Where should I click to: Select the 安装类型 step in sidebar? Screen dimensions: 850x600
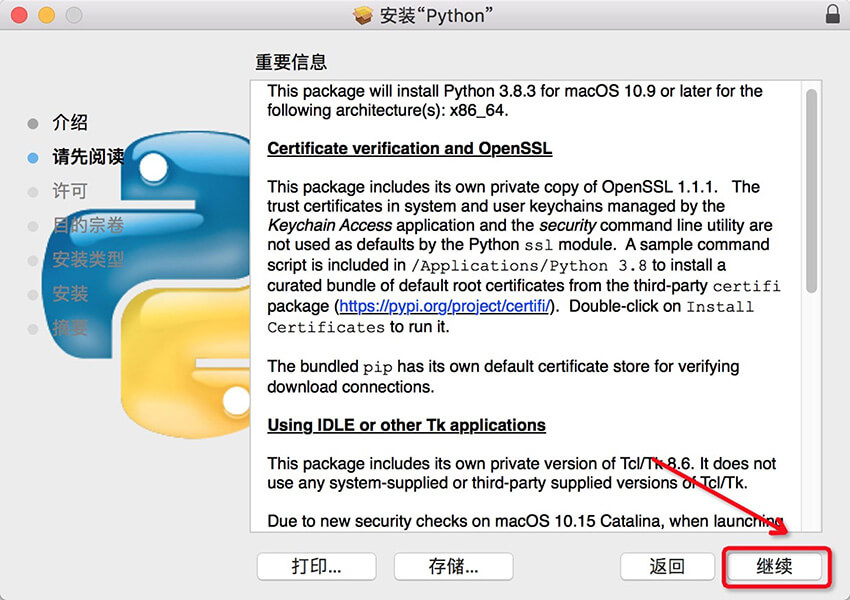88,259
